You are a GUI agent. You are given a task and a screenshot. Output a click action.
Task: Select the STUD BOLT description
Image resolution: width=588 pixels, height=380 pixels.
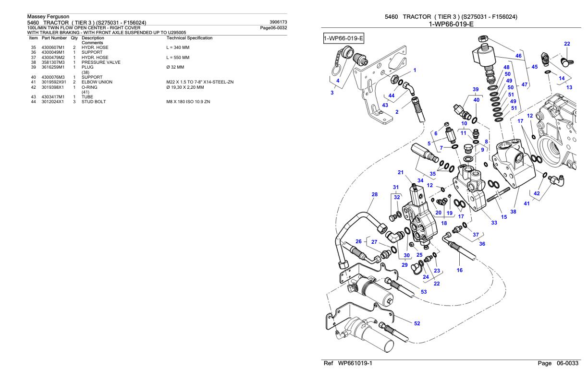(94, 102)
